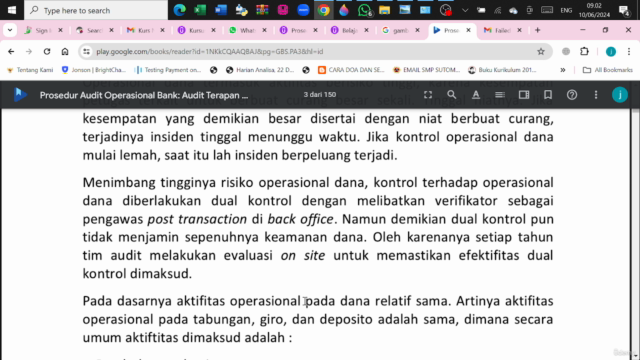The width and height of the screenshot is (640, 360).
Task: Open the Testing Payment bookmark
Action: tap(168, 70)
